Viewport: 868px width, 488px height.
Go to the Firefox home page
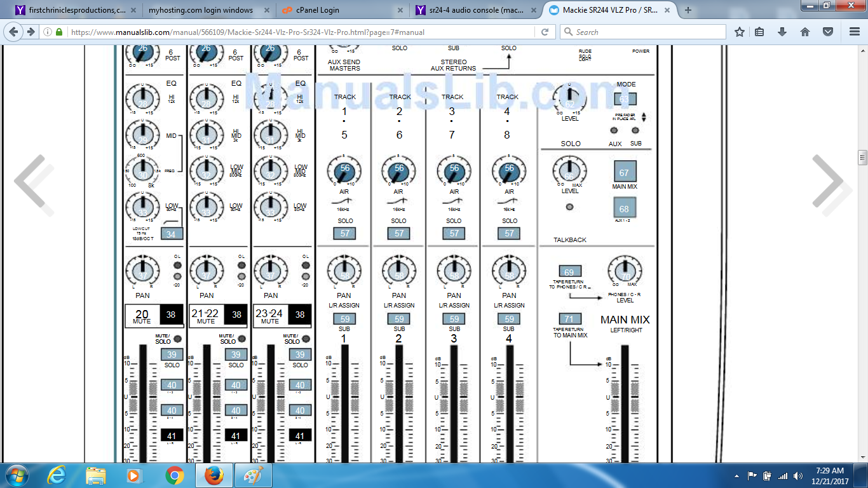tap(805, 32)
